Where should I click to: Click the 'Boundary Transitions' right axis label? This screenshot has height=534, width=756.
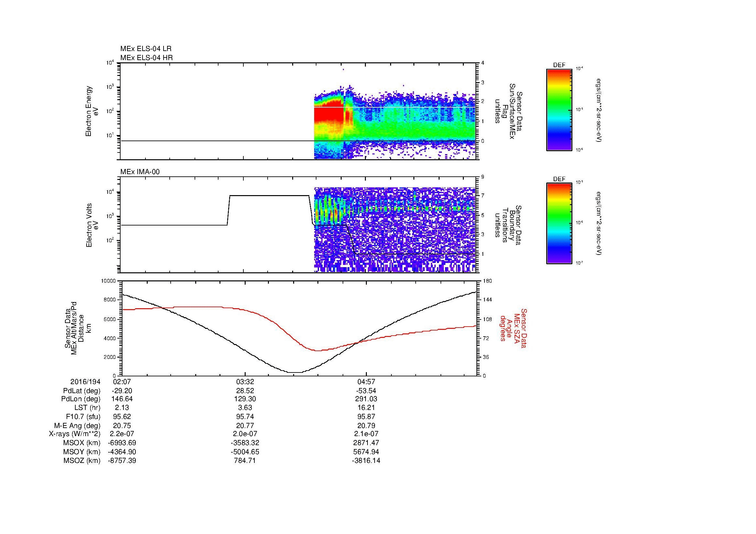[508, 225]
